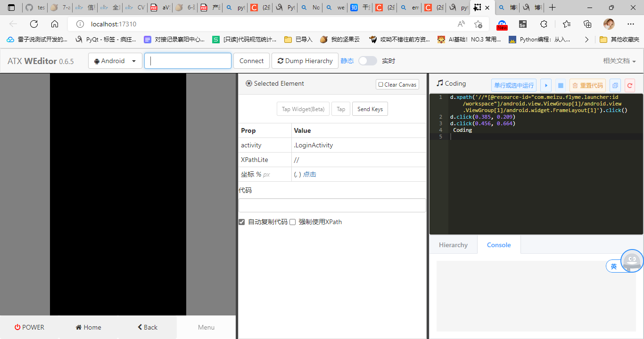Run the script with the play icon
644x339 pixels.
[545, 85]
